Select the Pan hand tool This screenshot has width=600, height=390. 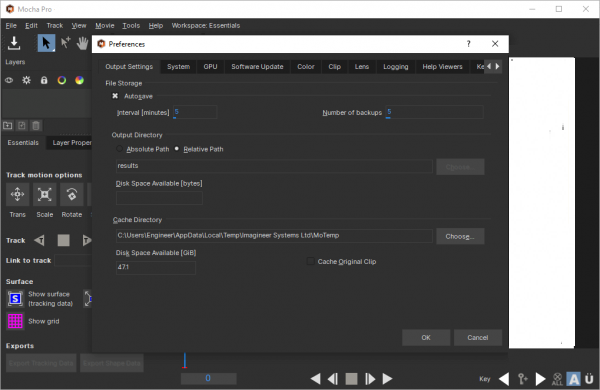(x=82, y=43)
